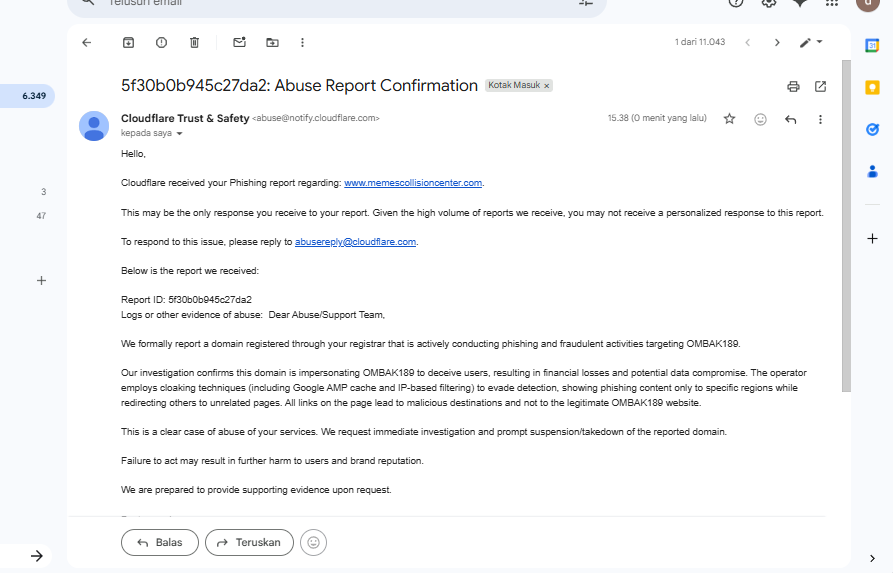893x573 pixels.
Task: Open the Google apps grid
Action: pyautogui.click(x=832, y=3)
